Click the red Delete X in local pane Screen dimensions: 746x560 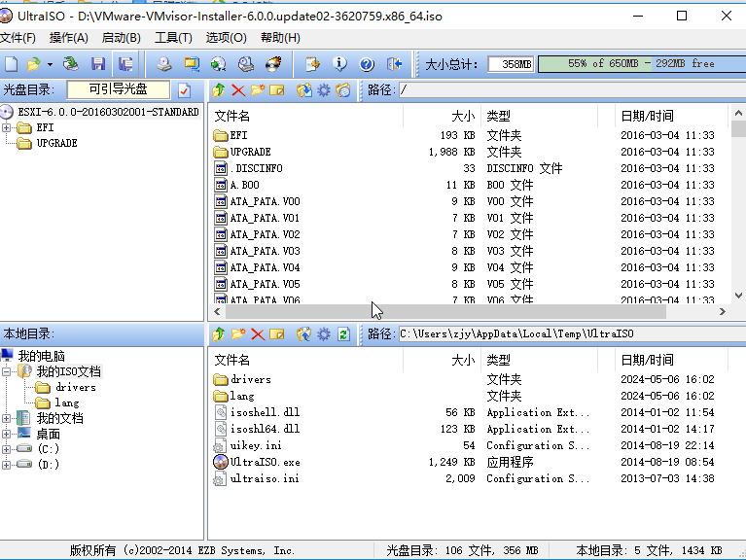tap(258, 334)
